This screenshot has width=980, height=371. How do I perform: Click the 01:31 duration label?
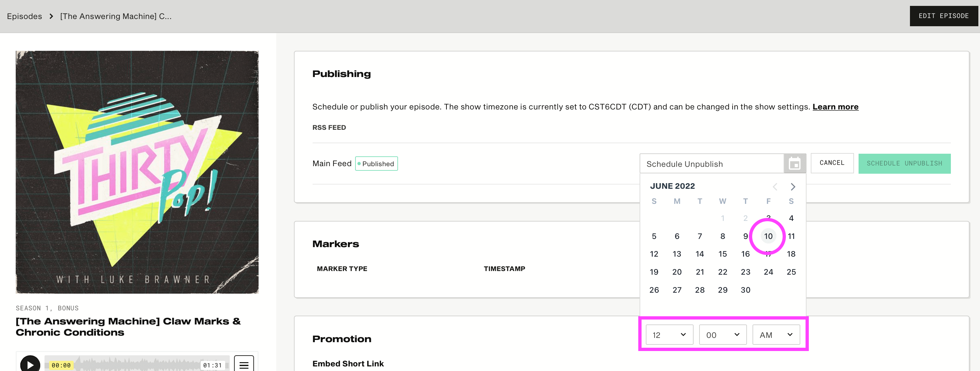coord(212,365)
